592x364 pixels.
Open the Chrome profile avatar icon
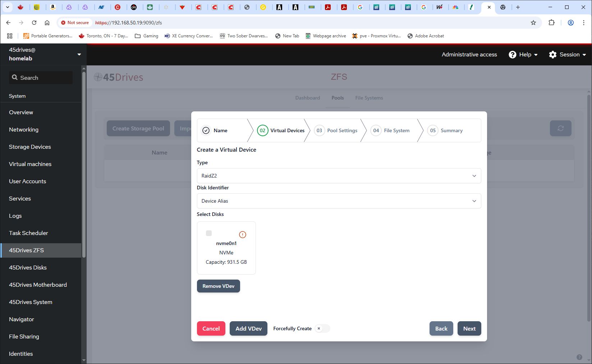pos(570,23)
